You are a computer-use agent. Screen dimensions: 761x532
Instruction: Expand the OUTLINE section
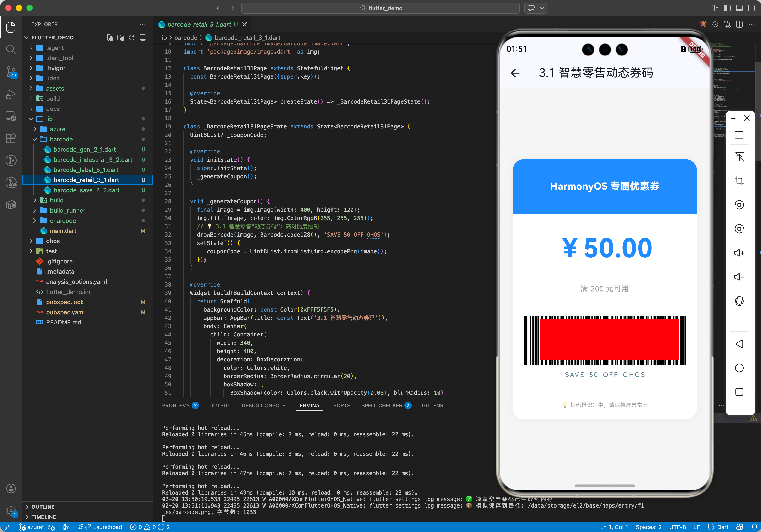click(43, 507)
